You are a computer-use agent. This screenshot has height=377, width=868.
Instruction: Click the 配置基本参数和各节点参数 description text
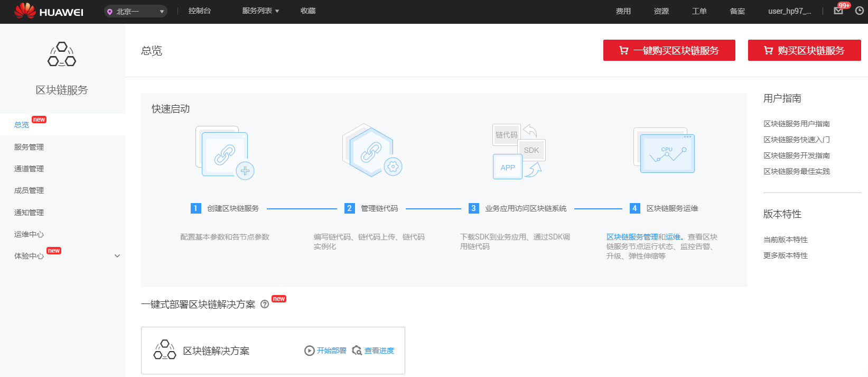[225, 237]
